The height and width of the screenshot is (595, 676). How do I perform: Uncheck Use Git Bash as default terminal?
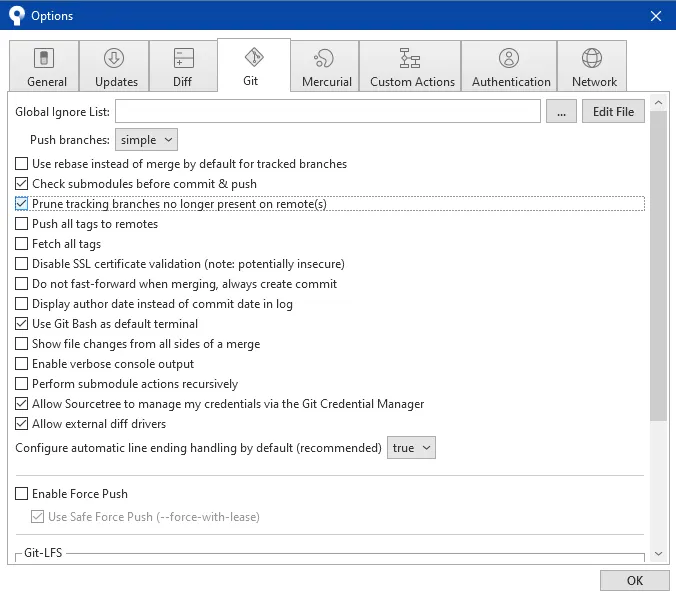click(x=22, y=323)
